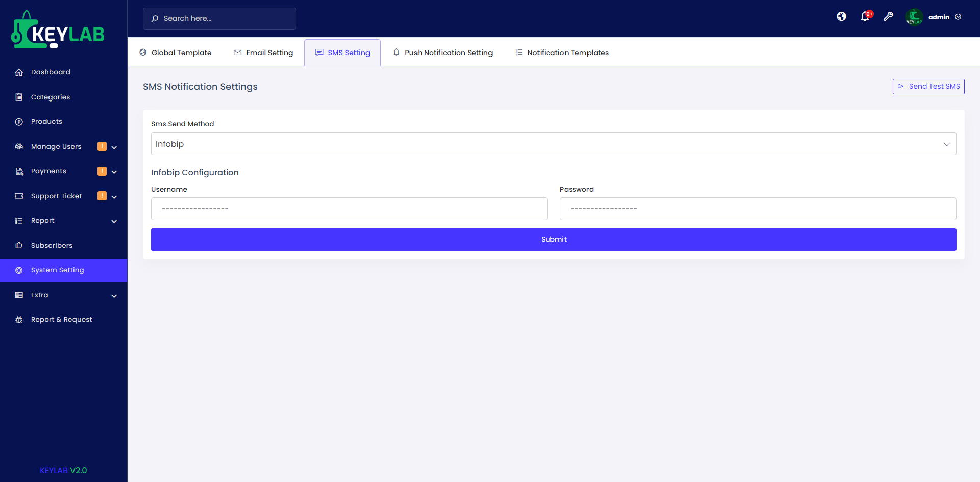Viewport: 980px width, 482px height.
Task: Open the Sms Send Method dropdown showing Infobip
Action: pyautogui.click(x=553, y=143)
